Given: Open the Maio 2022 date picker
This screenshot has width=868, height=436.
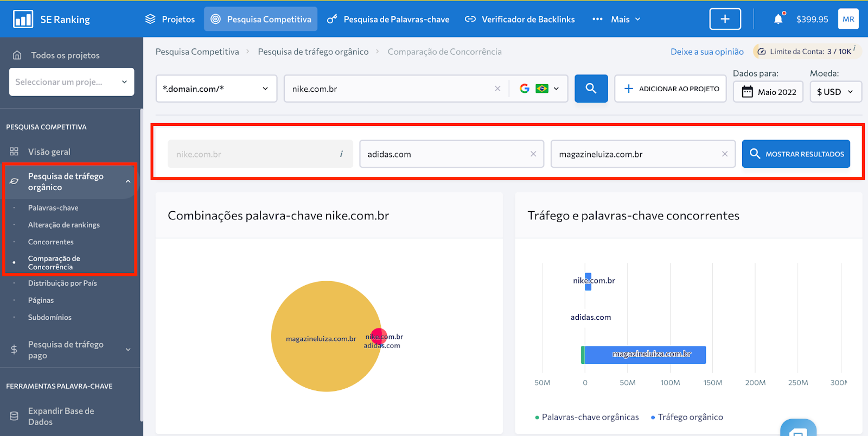Looking at the screenshot, I should point(768,92).
